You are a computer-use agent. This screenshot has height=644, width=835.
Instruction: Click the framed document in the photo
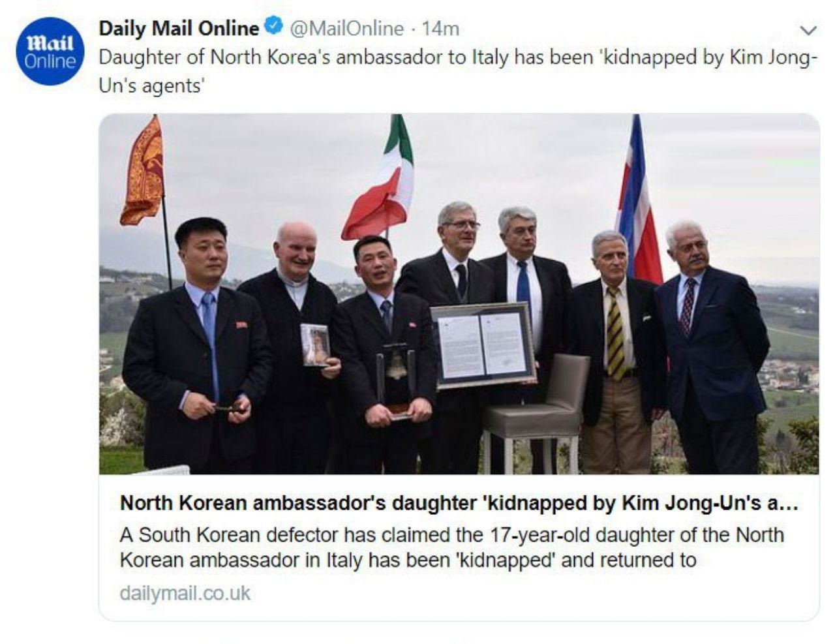483,345
